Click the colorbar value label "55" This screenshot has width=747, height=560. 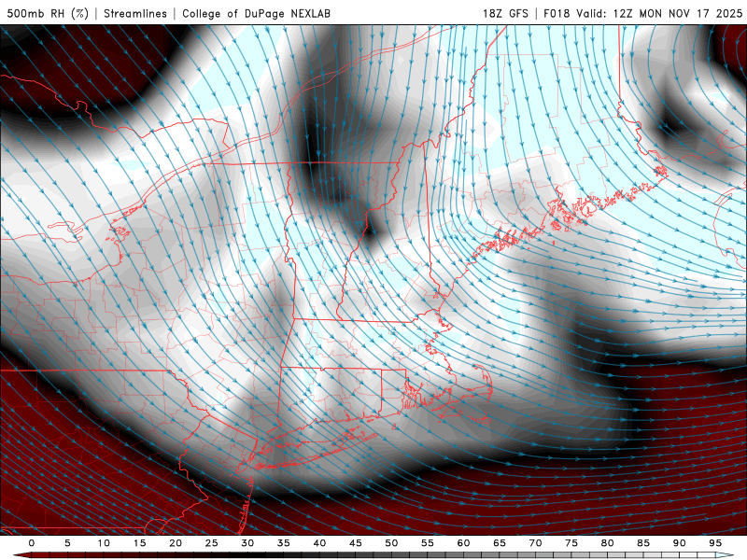428,543
